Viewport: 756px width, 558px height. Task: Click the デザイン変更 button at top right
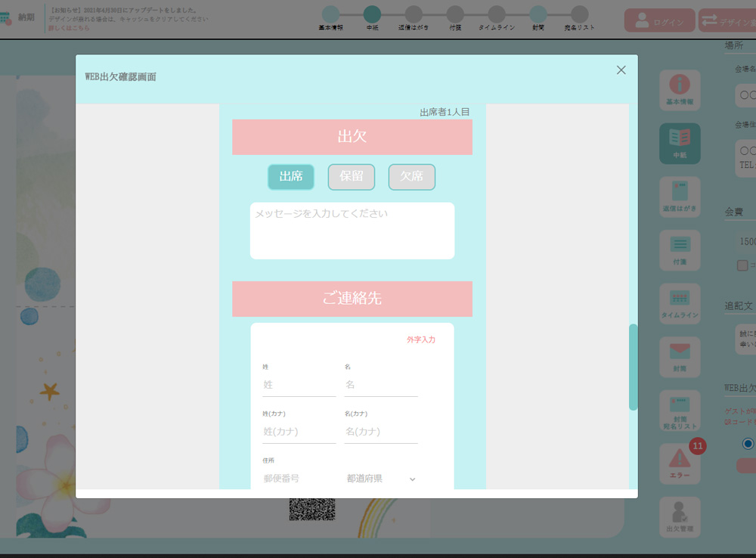coord(727,20)
